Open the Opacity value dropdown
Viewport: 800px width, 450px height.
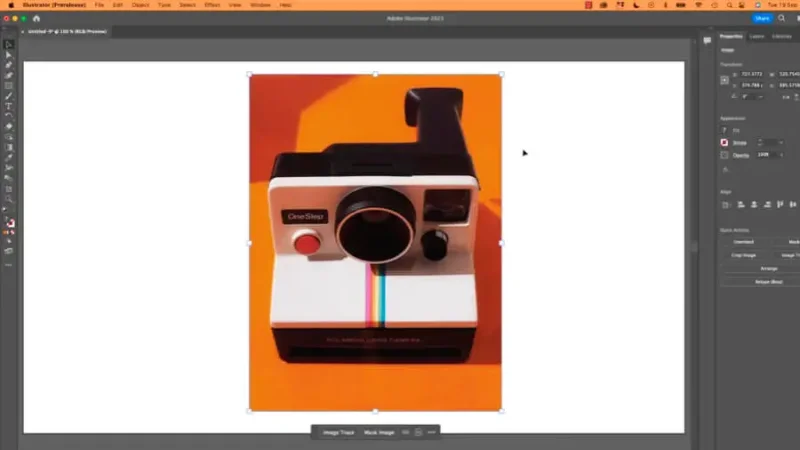(x=781, y=155)
